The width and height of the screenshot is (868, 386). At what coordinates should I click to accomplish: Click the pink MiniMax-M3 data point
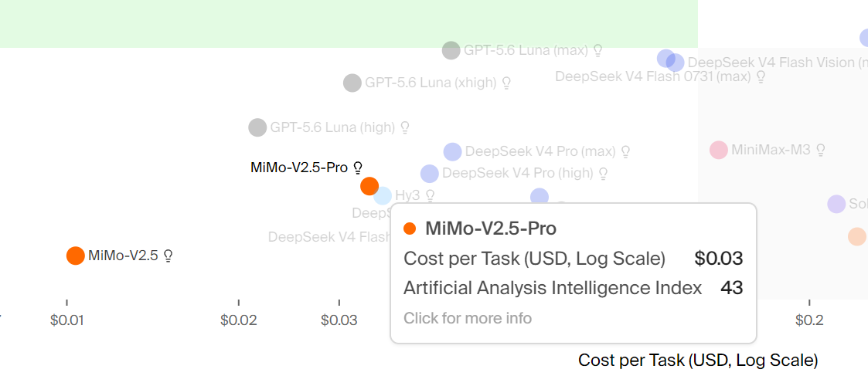point(719,150)
